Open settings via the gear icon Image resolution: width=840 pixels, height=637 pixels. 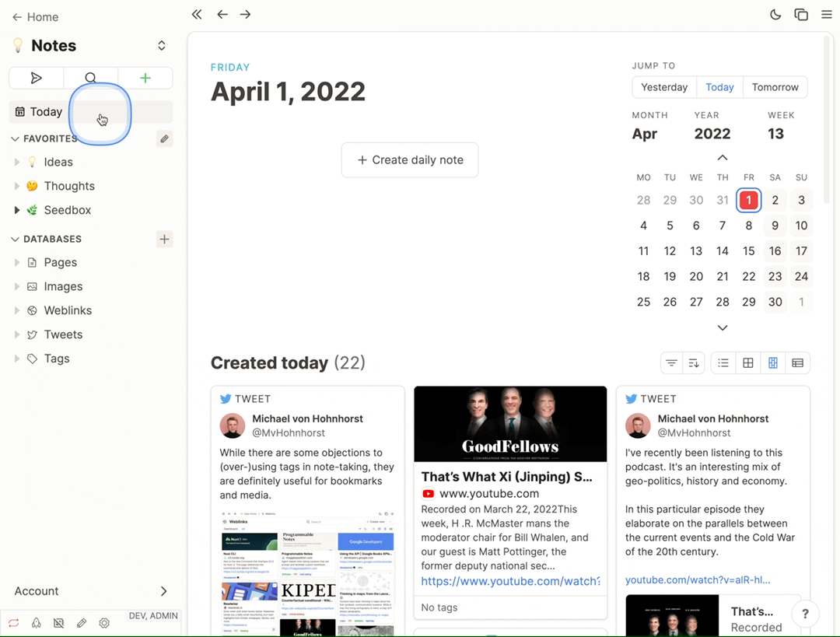(104, 623)
